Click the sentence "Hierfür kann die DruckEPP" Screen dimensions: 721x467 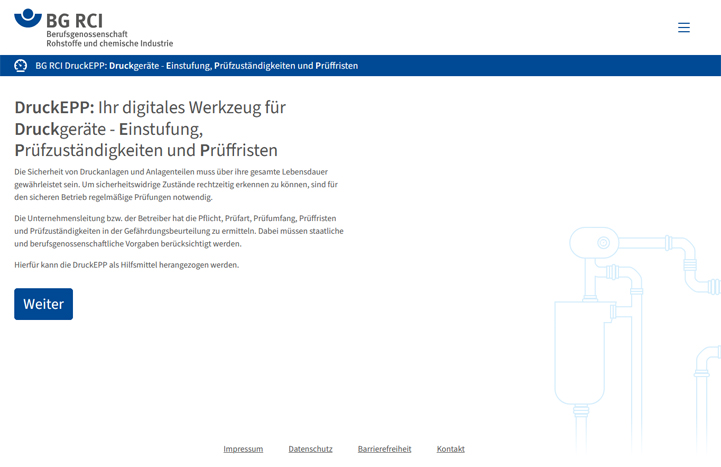127,265
